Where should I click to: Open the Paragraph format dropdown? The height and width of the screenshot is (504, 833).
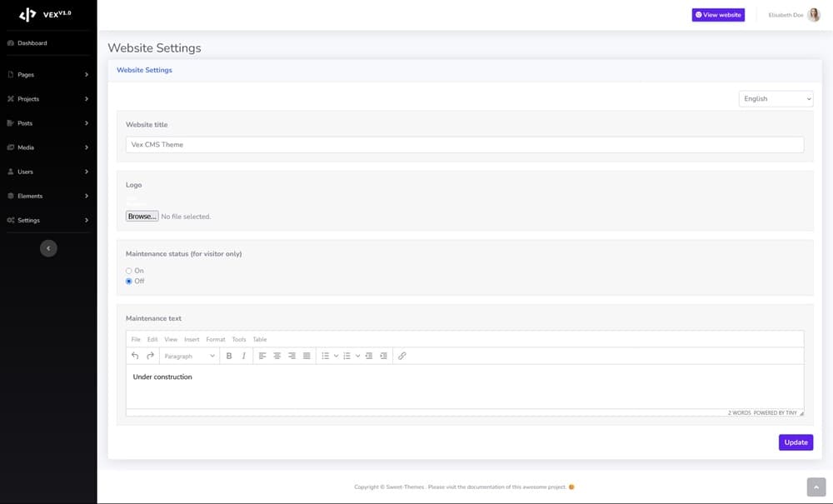click(x=189, y=356)
